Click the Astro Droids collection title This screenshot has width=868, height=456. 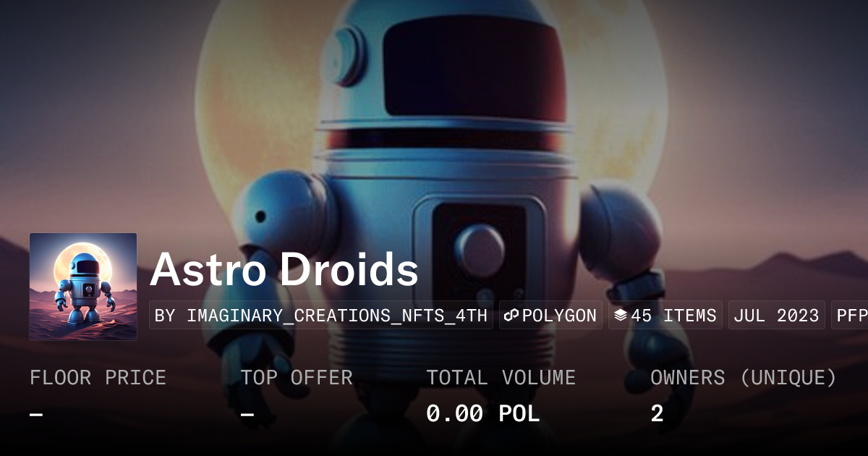(x=284, y=270)
